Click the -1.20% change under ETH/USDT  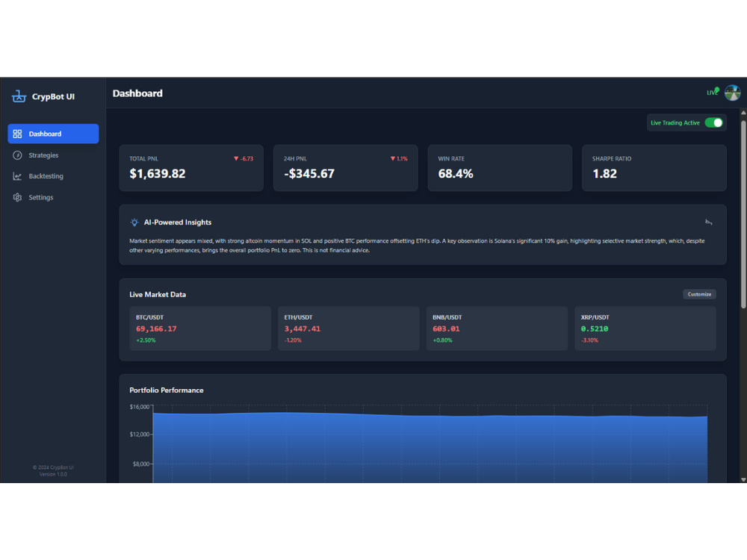coord(293,340)
